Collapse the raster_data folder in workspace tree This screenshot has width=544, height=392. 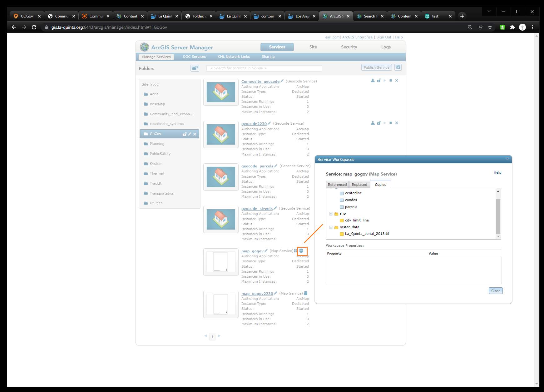(x=331, y=227)
